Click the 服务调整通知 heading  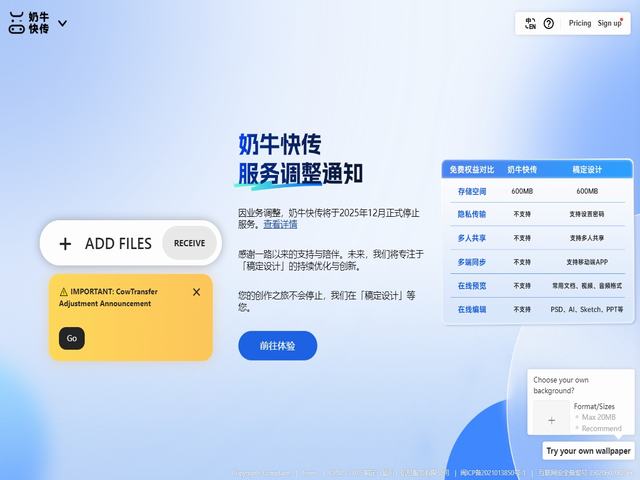pyautogui.click(x=300, y=174)
